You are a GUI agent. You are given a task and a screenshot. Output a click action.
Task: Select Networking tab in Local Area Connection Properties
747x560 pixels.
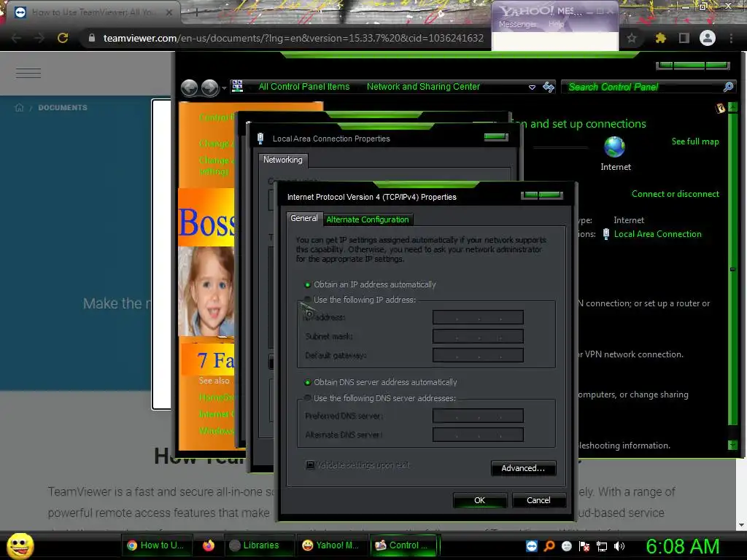283,160
